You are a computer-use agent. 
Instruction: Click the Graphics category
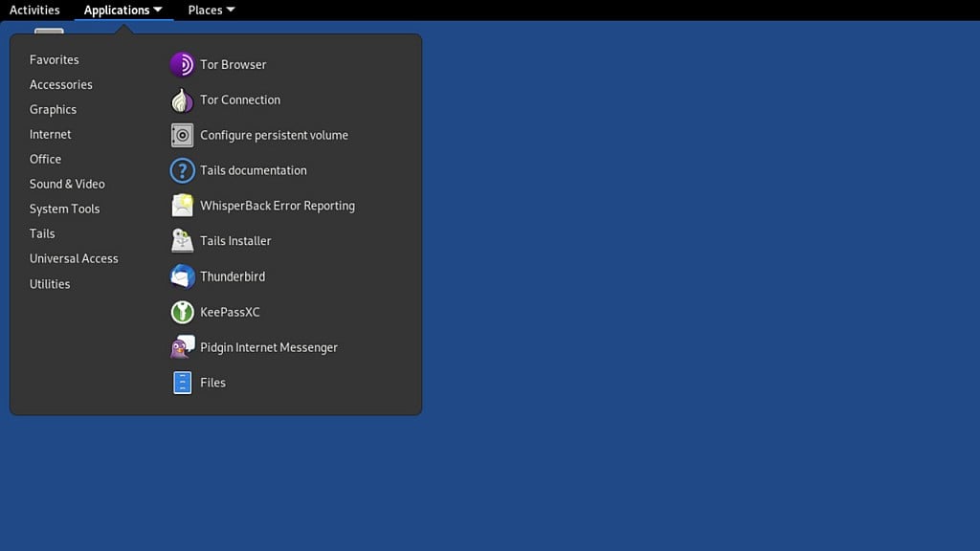(x=53, y=109)
